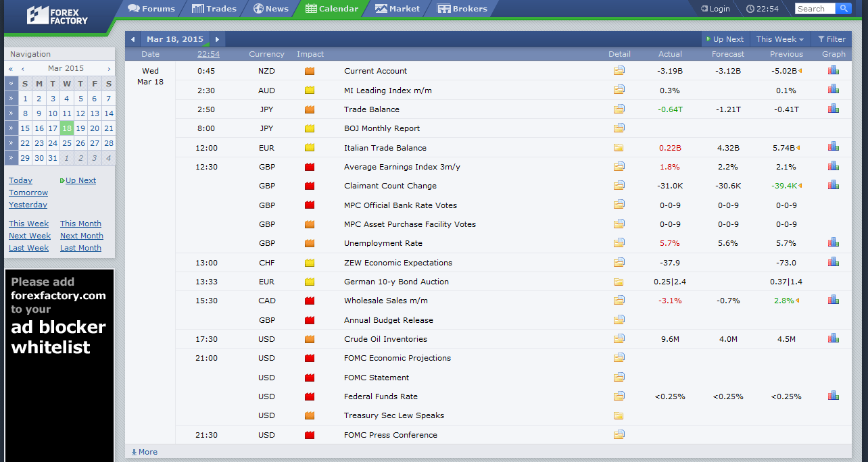Image resolution: width=868 pixels, height=462 pixels.
Task: Click the This Month link
Action: tap(80, 224)
